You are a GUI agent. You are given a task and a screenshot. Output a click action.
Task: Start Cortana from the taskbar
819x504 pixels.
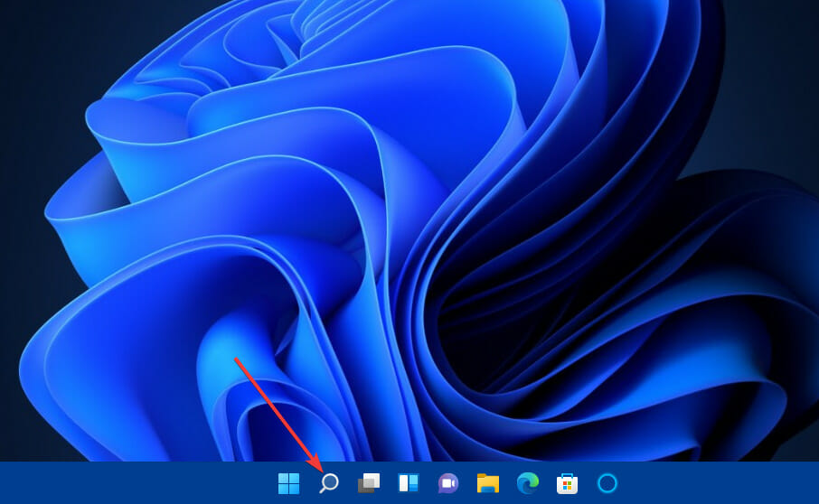coord(607,483)
